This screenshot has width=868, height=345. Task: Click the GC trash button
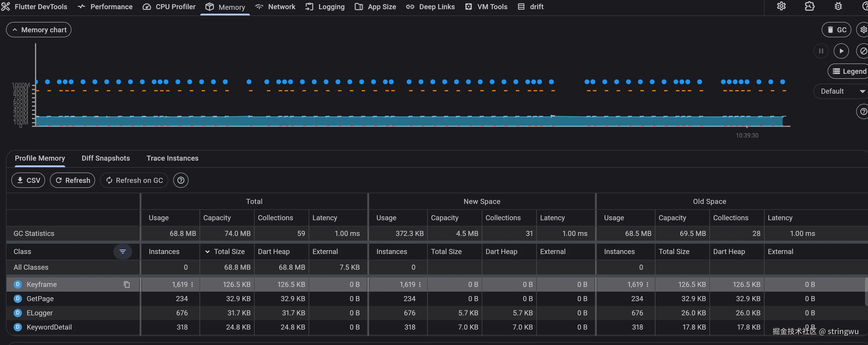point(836,30)
